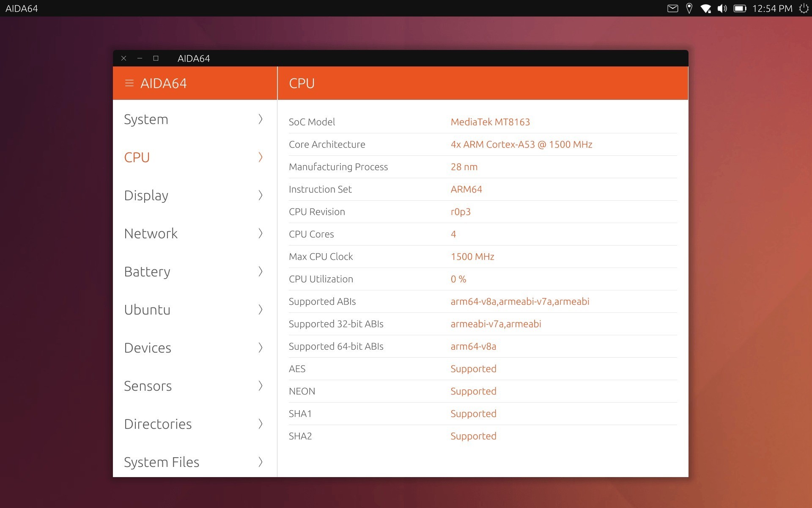
Task: Expand the Display chevron arrow
Action: (x=261, y=196)
